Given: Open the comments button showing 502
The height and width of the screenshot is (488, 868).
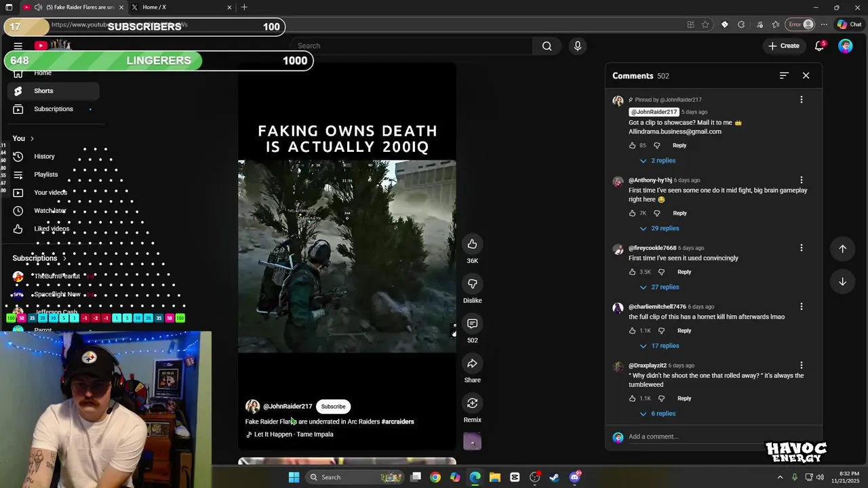Looking at the screenshot, I should click(x=472, y=324).
